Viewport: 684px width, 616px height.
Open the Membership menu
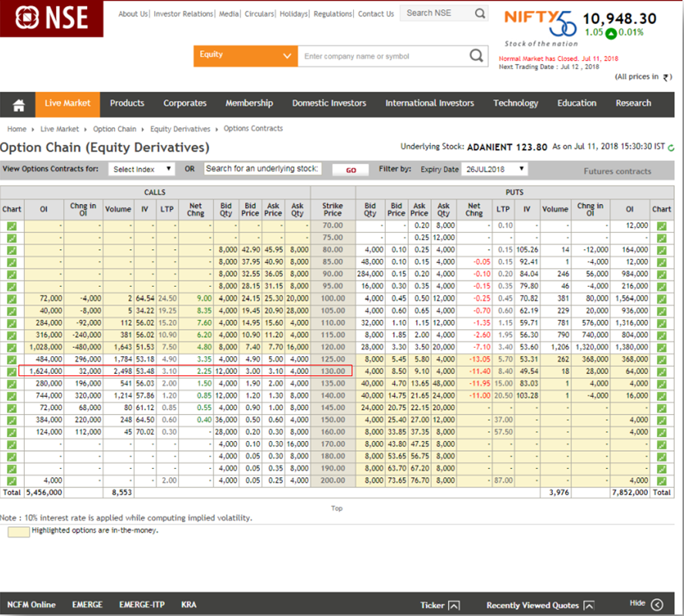[249, 103]
